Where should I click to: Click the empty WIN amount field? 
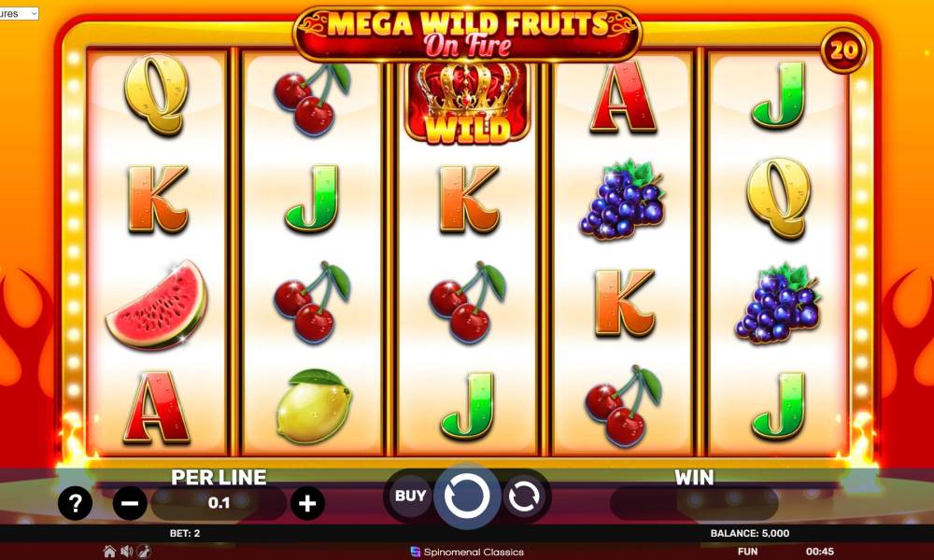pyautogui.click(x=694, y=503)
